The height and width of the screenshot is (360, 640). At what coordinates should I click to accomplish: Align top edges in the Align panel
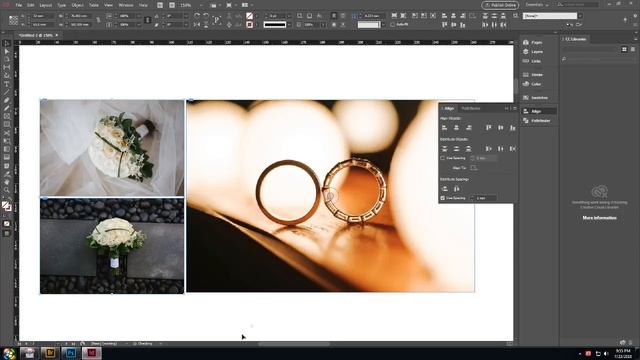(x=489, y=128)
